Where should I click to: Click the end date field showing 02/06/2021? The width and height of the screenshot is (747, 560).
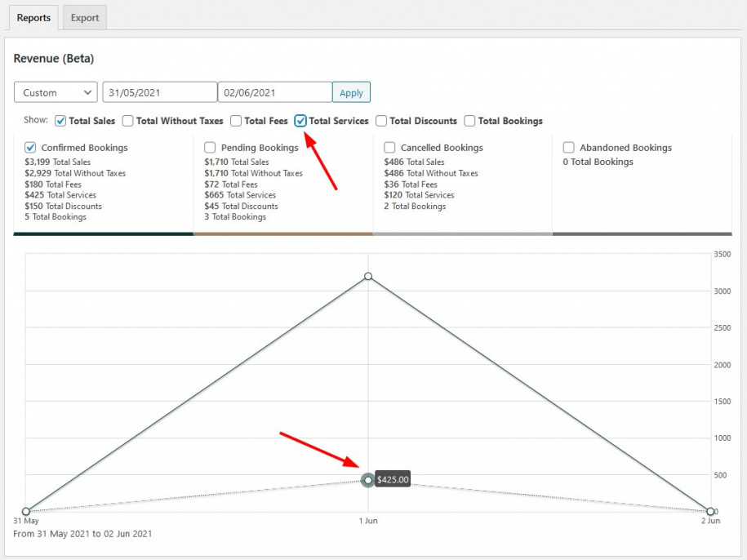275,92
